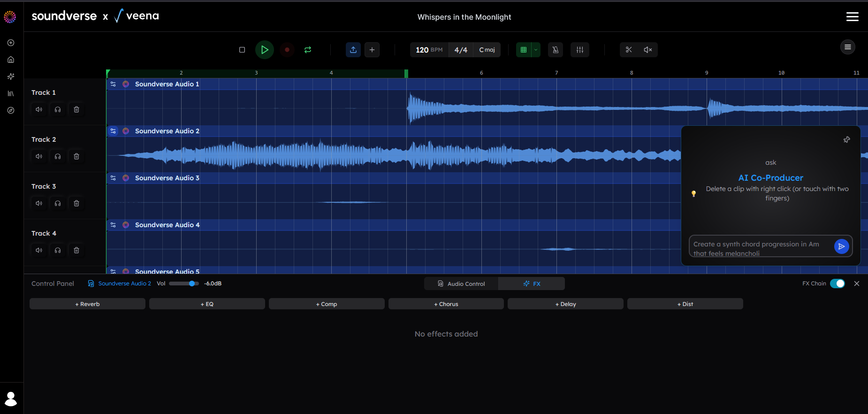Toggle the metronome
This screenshot has width=868, height=414.
click(x=556, y=50)
